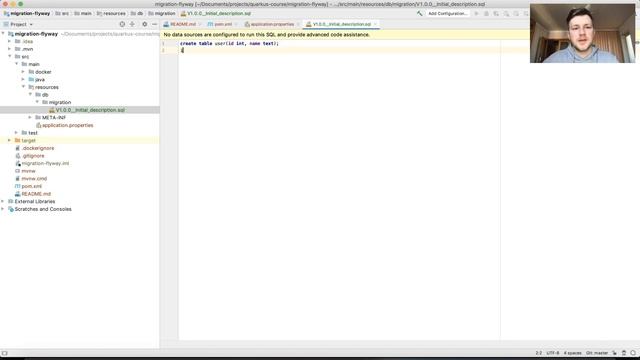Screen dimensions: 640x360
Task: Select .gitignore file in tree
Action: click(29, 156)
